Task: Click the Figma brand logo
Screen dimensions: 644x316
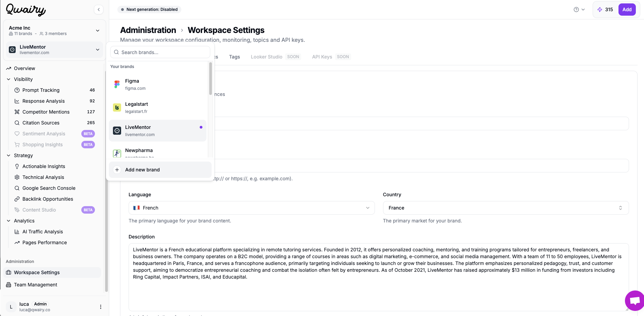Action: pos(117,84)
